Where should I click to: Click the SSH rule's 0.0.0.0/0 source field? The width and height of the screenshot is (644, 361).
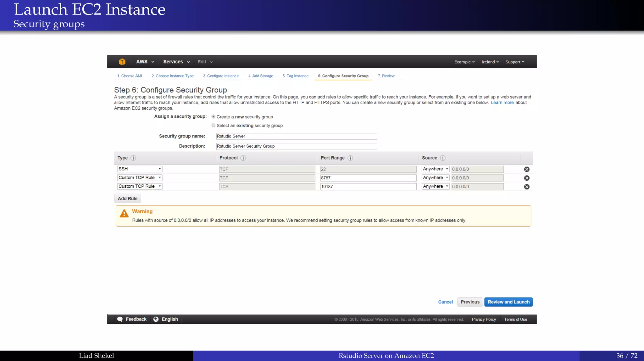click(x=477, y=169)
